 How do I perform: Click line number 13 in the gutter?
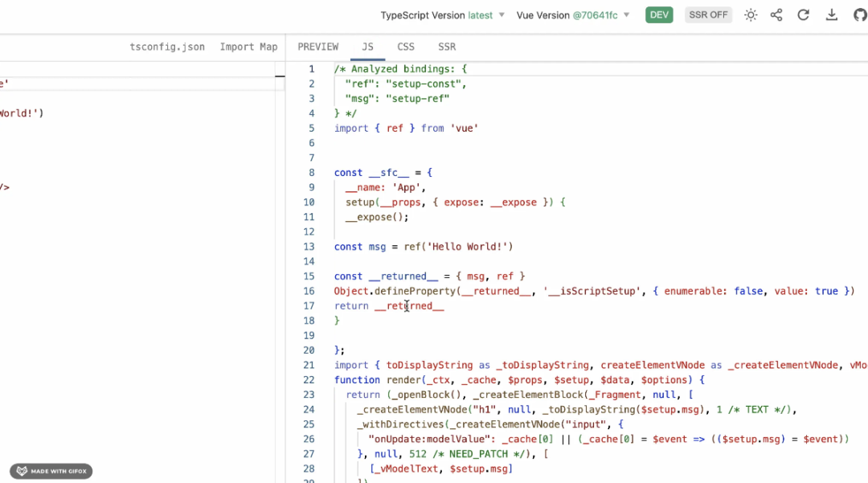309,247
